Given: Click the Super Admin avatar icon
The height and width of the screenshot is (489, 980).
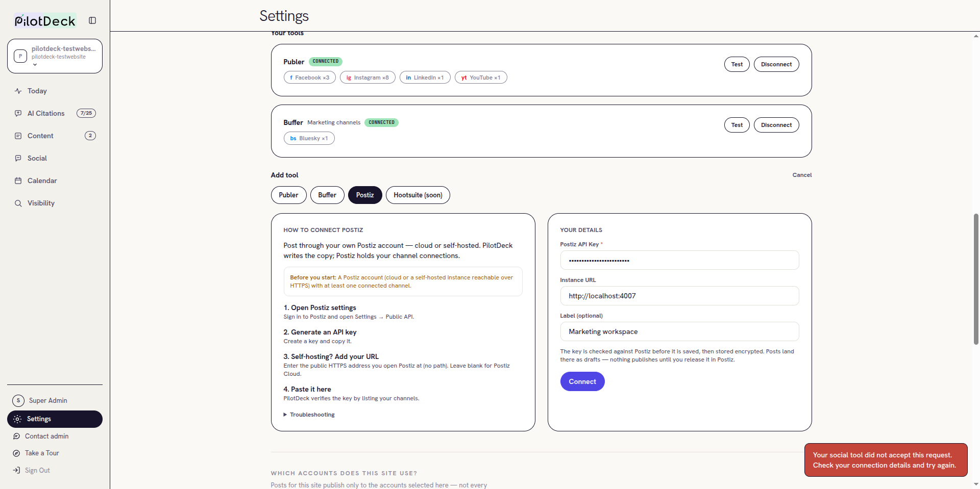Looking at the screenshot, I should pos(18,400).
